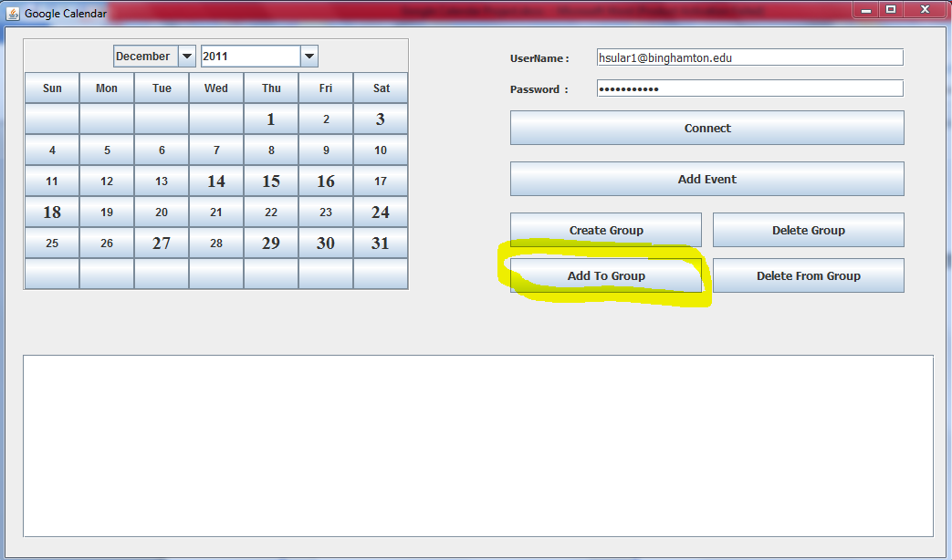Screen dimensions: 952x560
Task: Maximize the Google Calendar window
Action: [x=890, y=9]
